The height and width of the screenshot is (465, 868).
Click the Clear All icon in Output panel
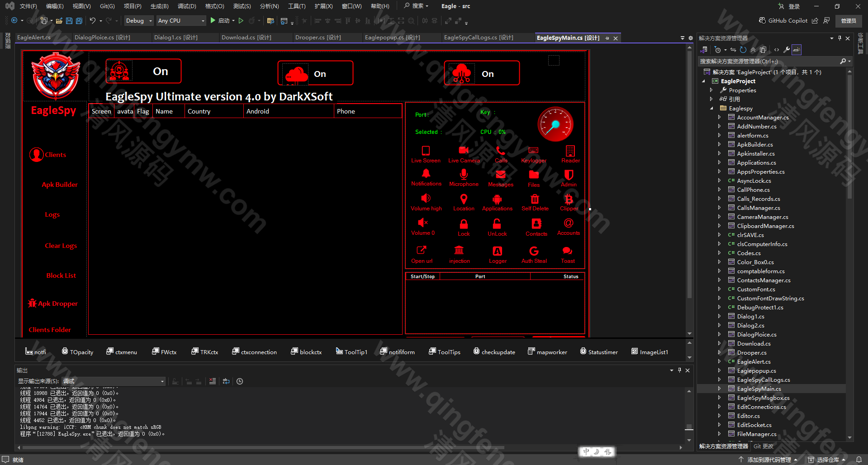[x=213, y=381]
